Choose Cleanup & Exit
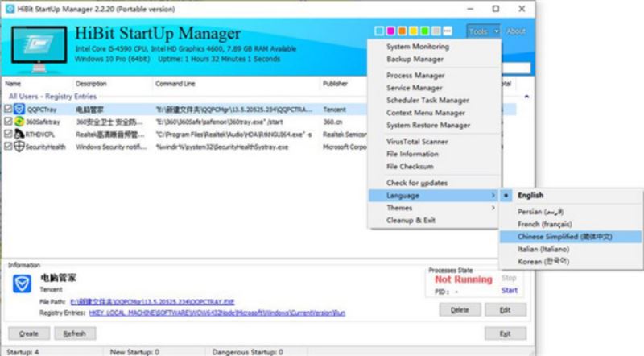The height and width of the screenshot is (356, 644). 411,221
